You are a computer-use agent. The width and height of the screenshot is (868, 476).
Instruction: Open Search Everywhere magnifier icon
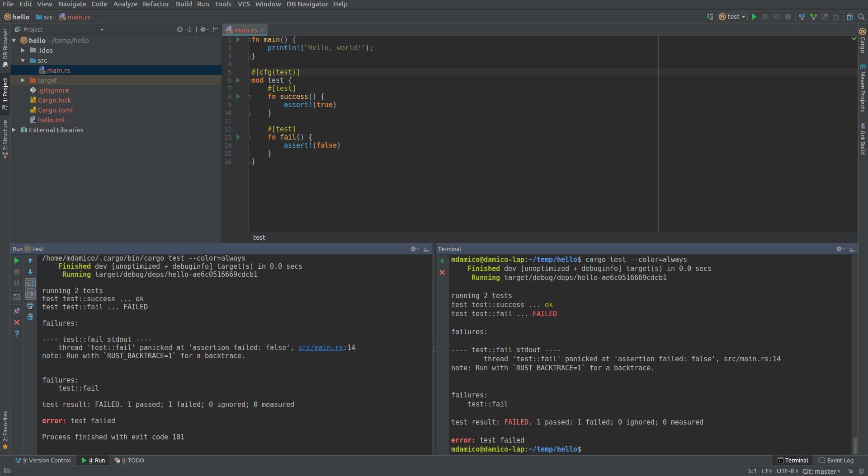point(861,17)
